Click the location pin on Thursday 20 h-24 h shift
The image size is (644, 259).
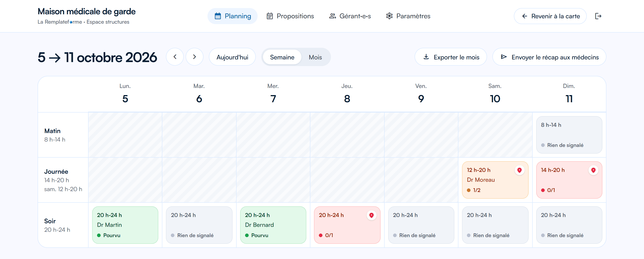(x=371, y=215)
